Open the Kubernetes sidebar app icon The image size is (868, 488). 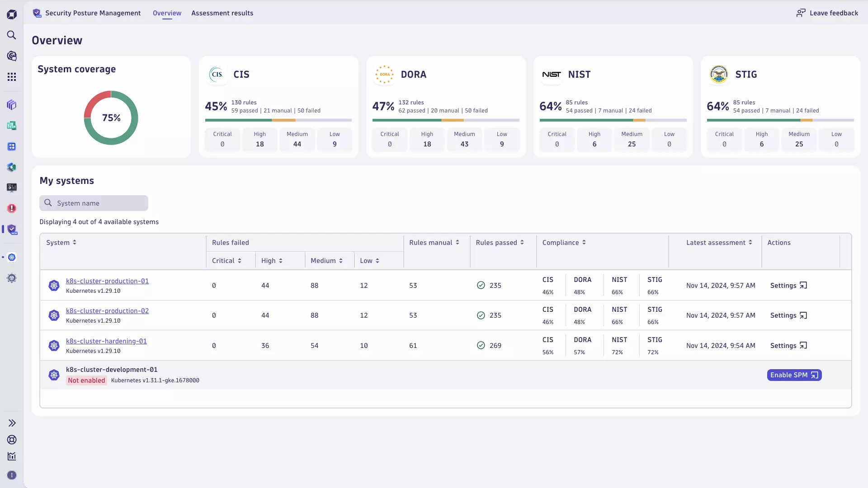(12, 257)
